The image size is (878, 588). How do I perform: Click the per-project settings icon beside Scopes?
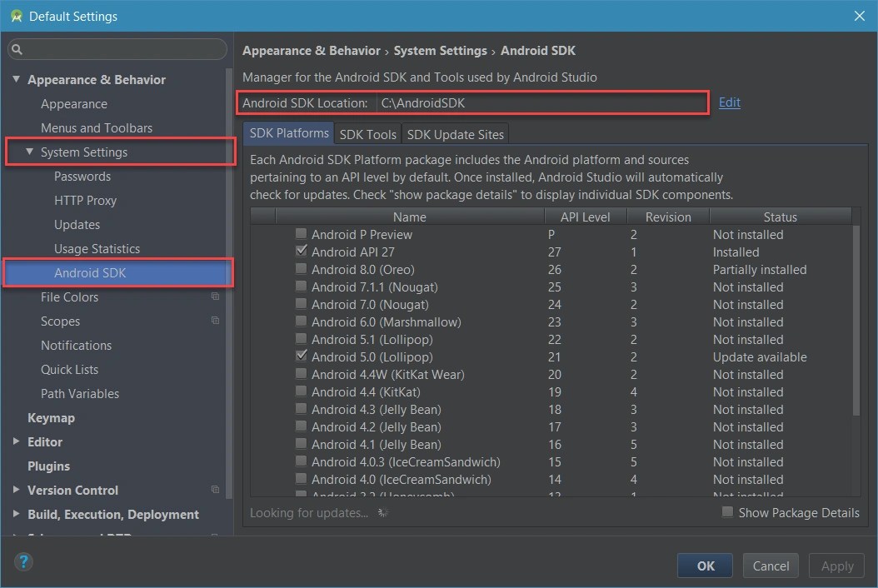215,321
